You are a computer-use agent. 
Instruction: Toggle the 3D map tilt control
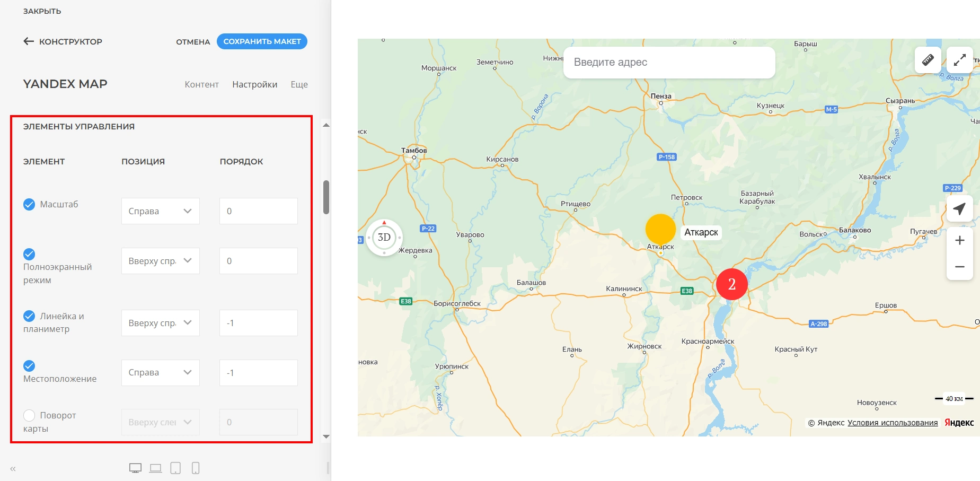tap(384, 238)
